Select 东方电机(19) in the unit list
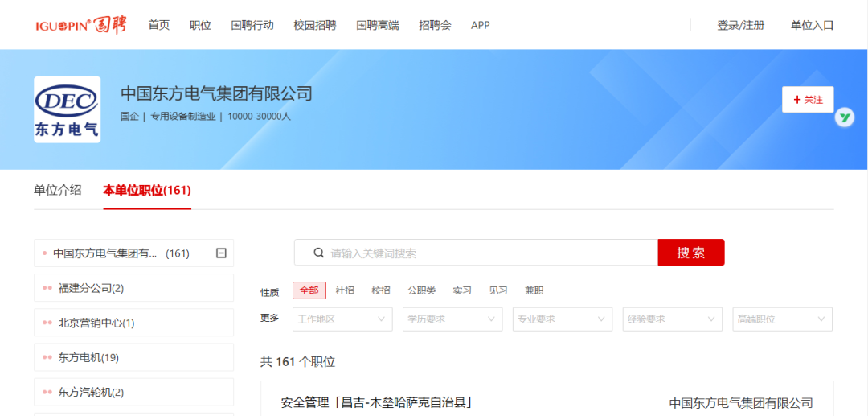Viewport: 868px width, 416px height. (x=133, y=358)
